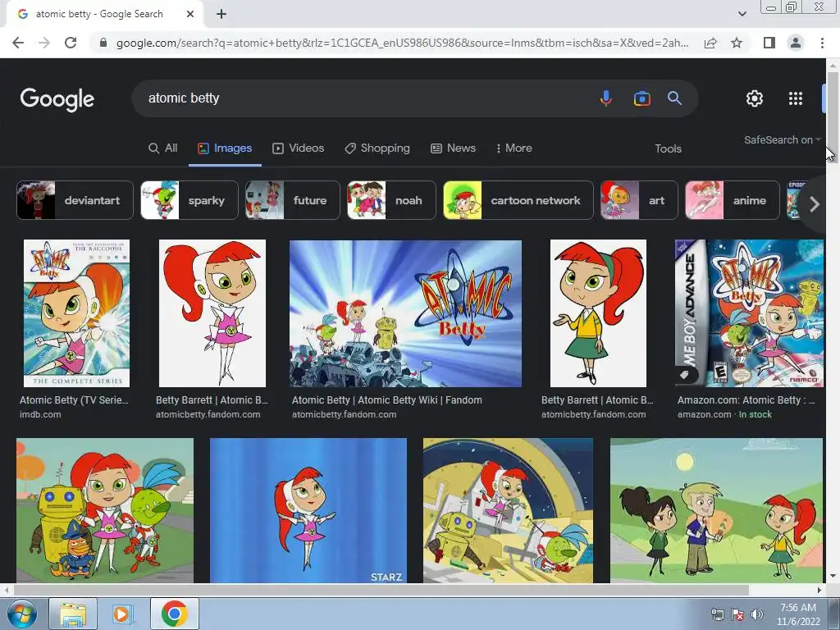Click the browser forward arrow
Viewport: 840px width, 630px height.
pyautogui.click(x=44, y=43)
